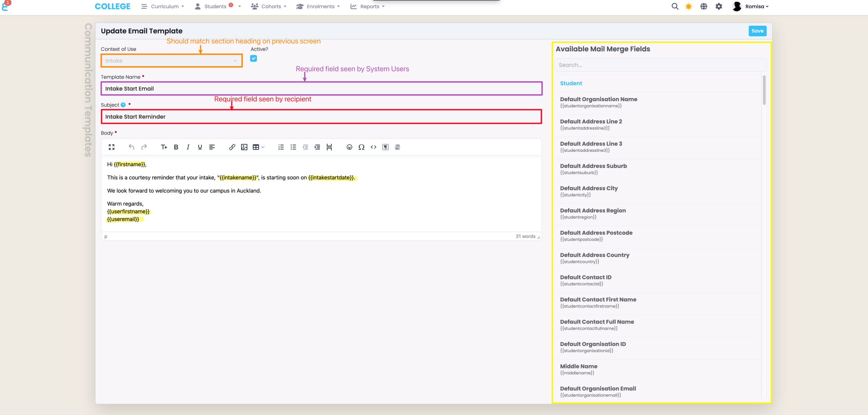The width and height of the screenshot is (868, 415).
Task: Open special characters (omega) icon
Action: click(361, 147)
